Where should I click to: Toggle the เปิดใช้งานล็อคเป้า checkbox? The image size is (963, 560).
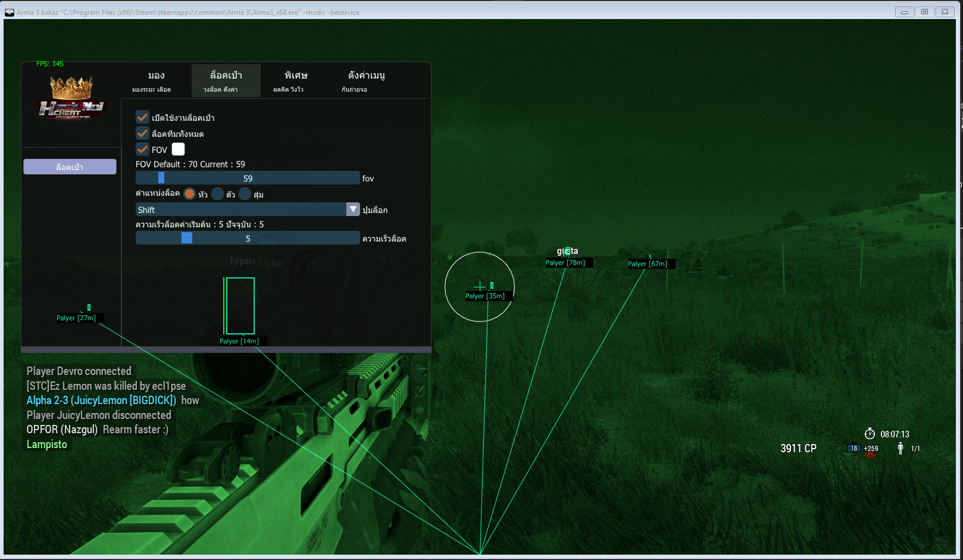tap(142, 117)
